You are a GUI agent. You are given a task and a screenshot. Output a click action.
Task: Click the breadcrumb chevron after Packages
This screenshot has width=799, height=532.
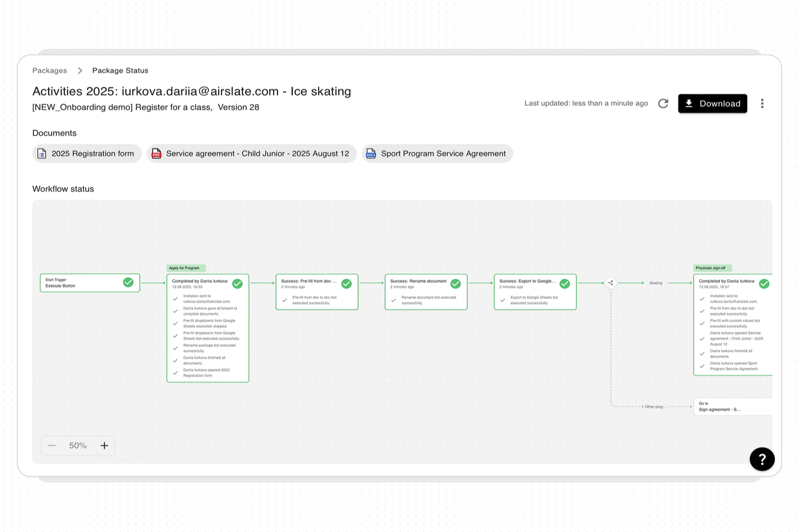point(79,70)
